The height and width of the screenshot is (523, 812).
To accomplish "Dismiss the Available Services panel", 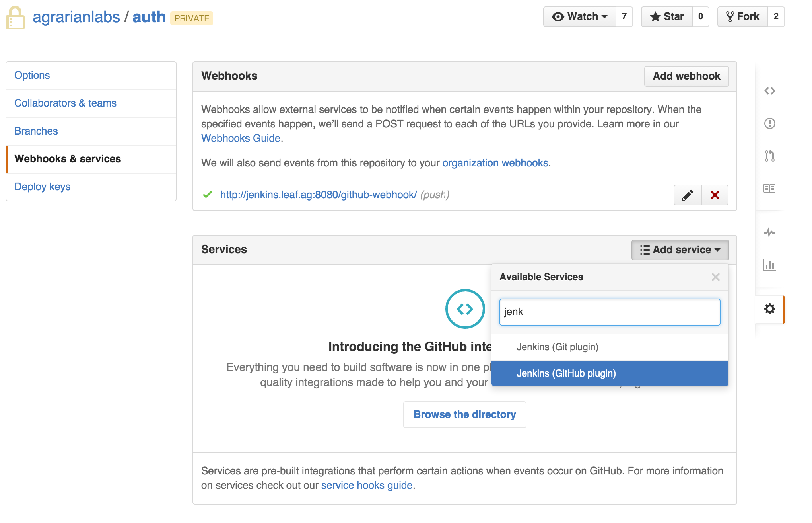I will click(716, 277).
